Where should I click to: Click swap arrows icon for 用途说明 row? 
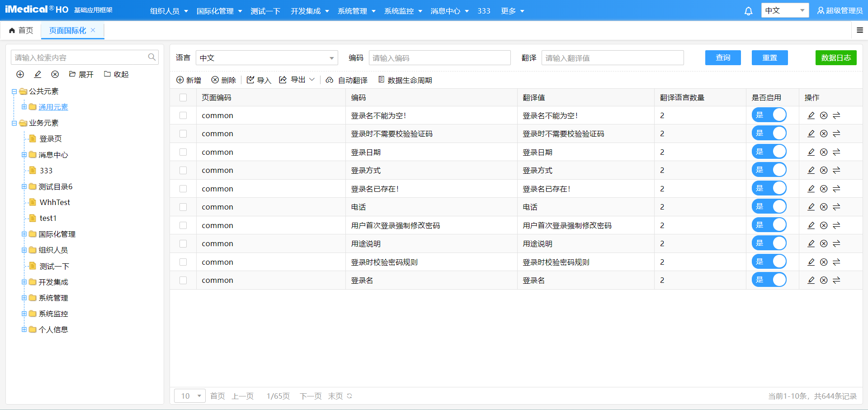click(836, 243)
